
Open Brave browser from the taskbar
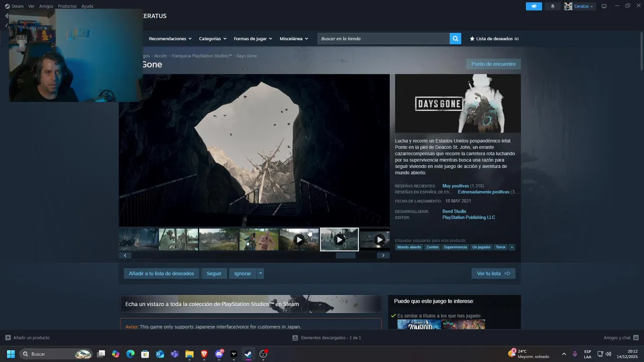click(204, 354)
